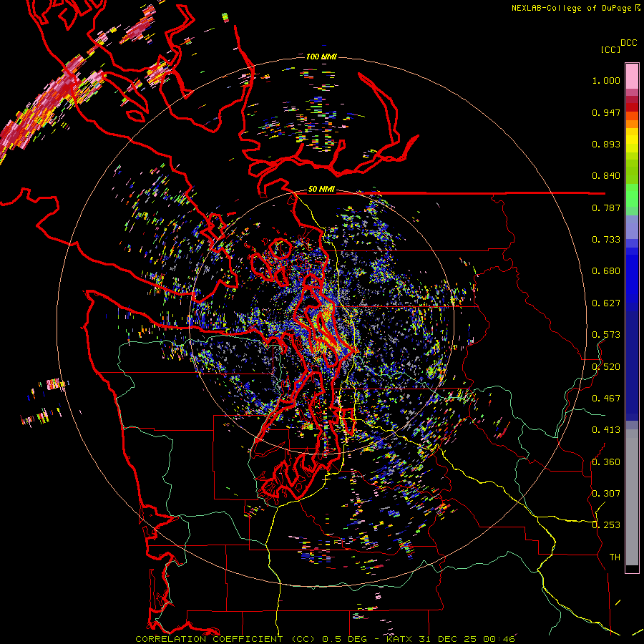The height and width of the screenshot is (644, 644).
Task: Pick the red colorbar segment near 0.947
Action: click(632, 107)
